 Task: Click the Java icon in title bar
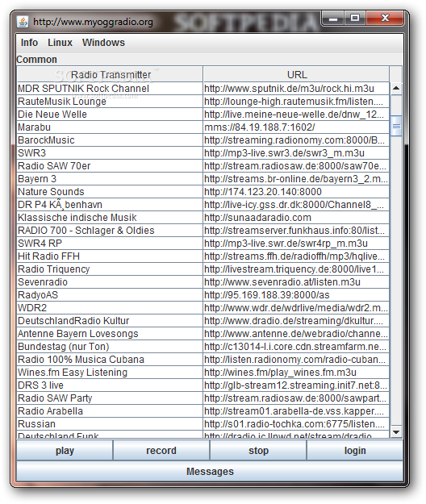[x=23, y=22]
